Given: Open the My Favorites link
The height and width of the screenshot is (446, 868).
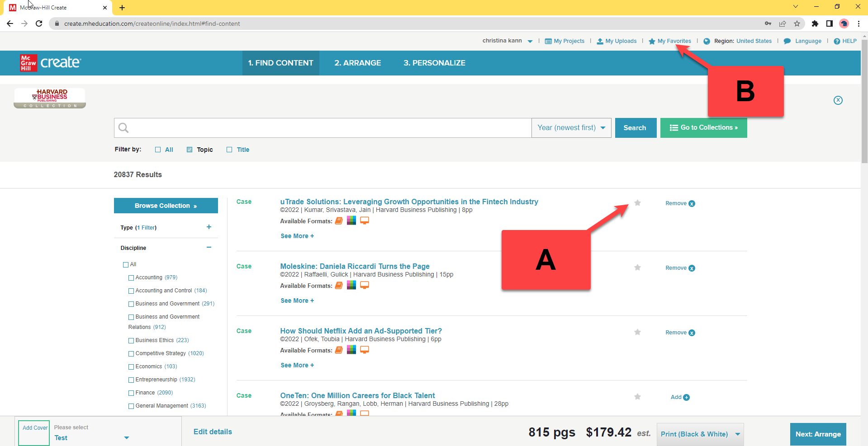Looking at the screenshot, I should pos(674,41).
